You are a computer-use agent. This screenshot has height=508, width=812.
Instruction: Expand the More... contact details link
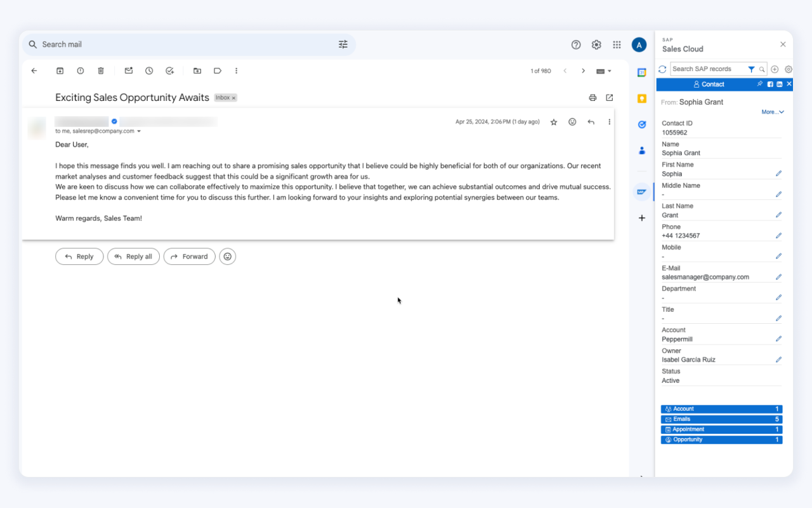click(x=772, y=112)
